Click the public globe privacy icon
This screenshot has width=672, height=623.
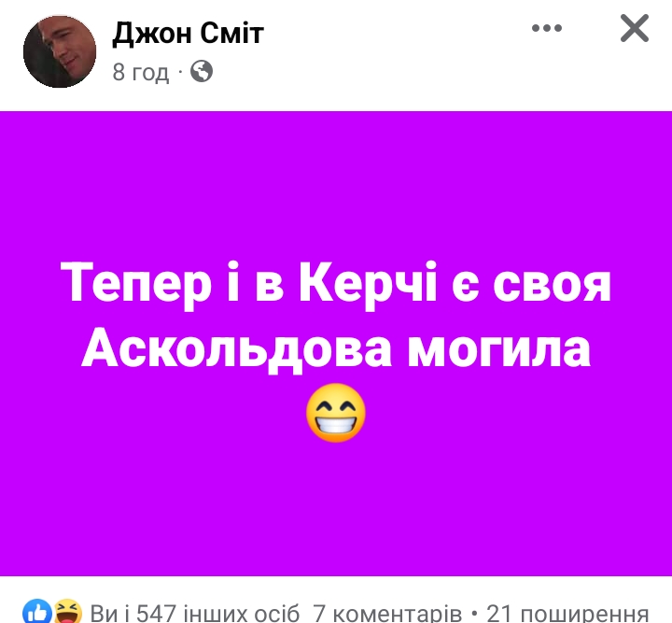click(x=202, y=71)
